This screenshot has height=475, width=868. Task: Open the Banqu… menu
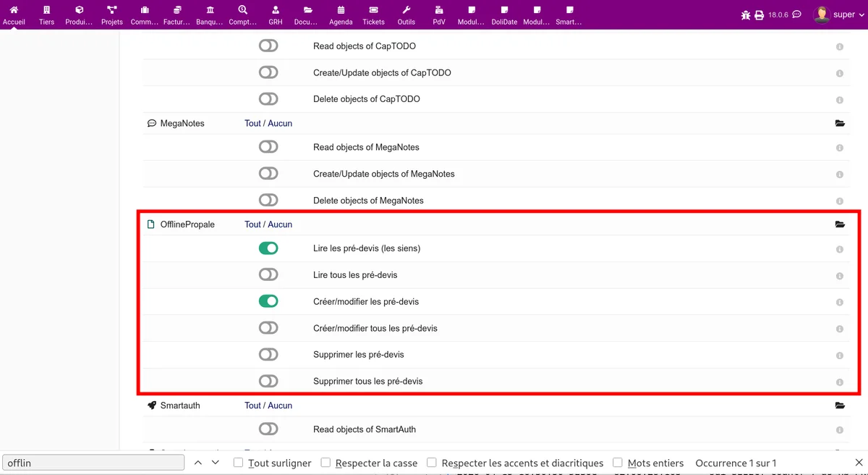[210, 14]
